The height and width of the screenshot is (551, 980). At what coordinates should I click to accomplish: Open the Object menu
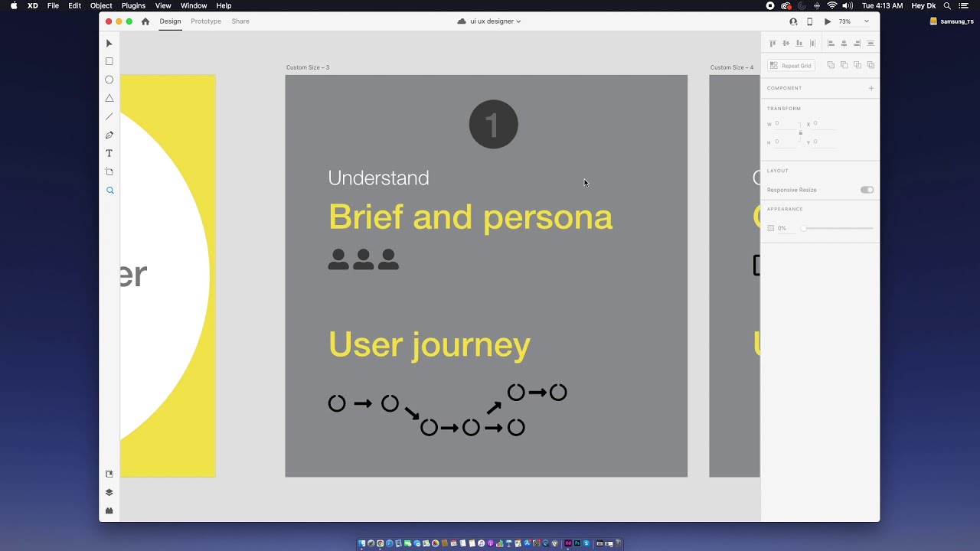point(101,5)
